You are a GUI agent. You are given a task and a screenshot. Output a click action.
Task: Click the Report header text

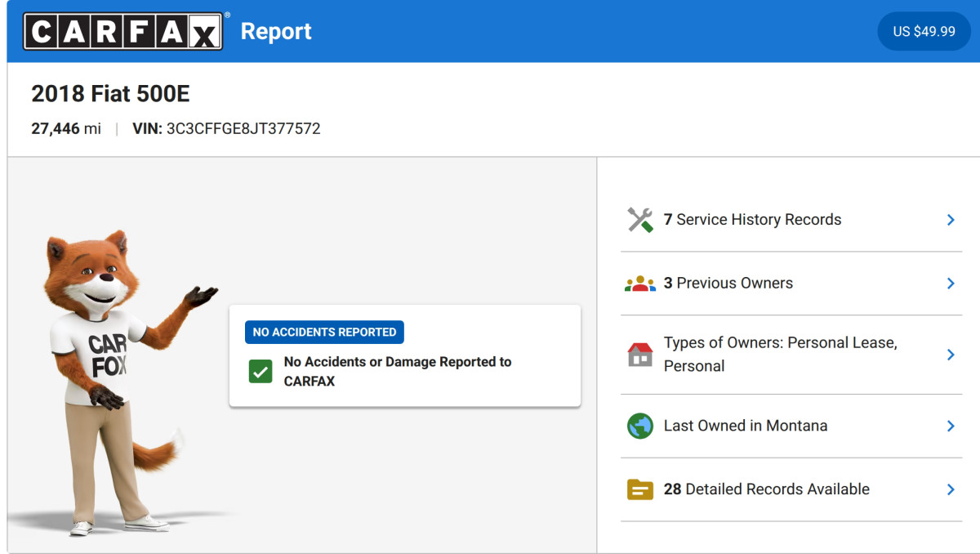tap(276, 32)
